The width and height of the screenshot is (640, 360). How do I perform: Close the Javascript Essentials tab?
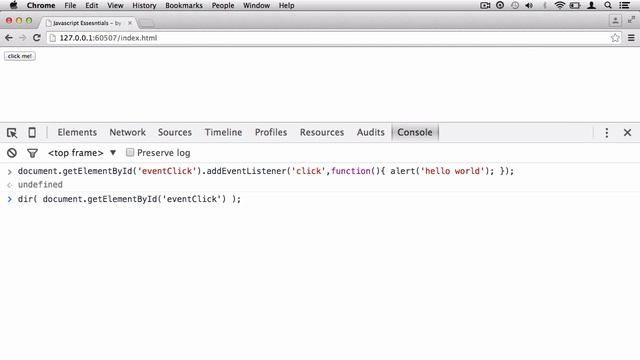(130, 23)
